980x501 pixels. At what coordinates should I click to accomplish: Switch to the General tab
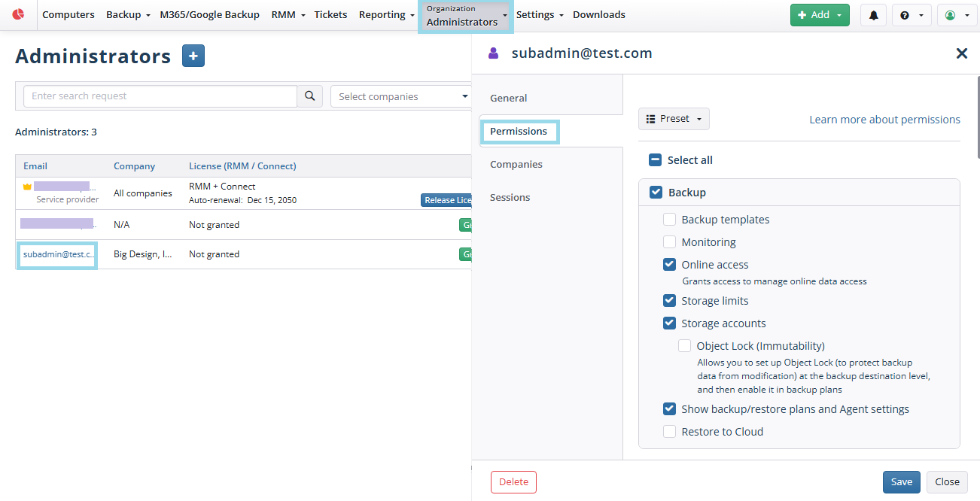[x=509, y=98]
